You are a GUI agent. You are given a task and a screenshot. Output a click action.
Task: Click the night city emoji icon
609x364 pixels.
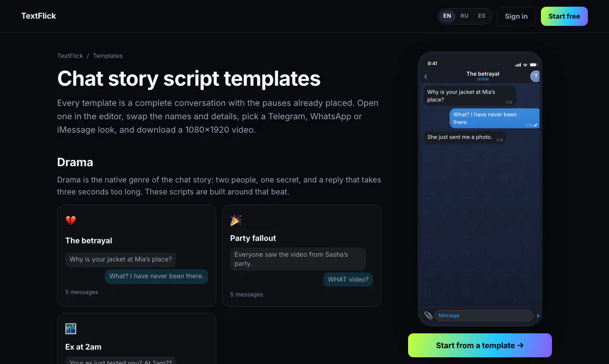coord(70,329)
